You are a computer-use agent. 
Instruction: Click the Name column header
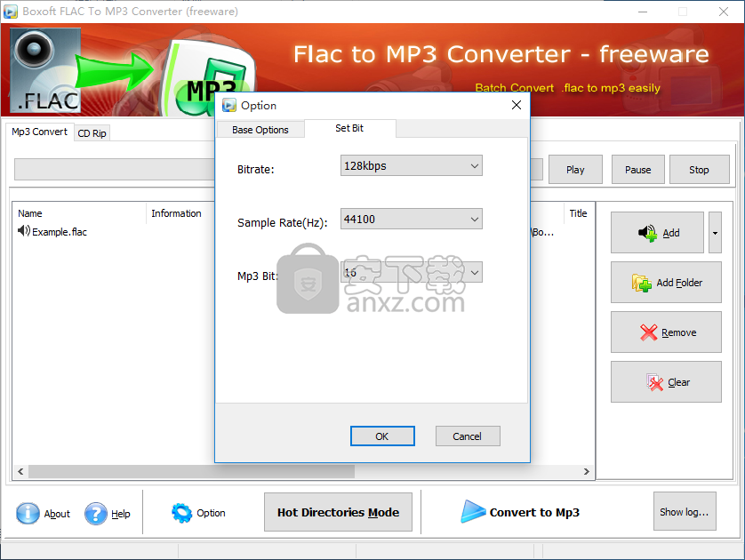[x=79, y=213]
